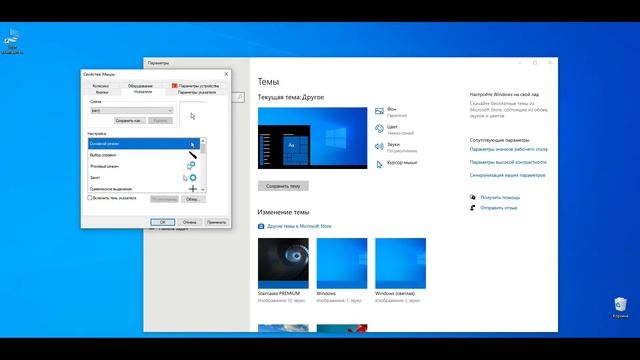Click the Сохранить тему button
This screenshot has width=640, height=360.
[x=283, y=186]
